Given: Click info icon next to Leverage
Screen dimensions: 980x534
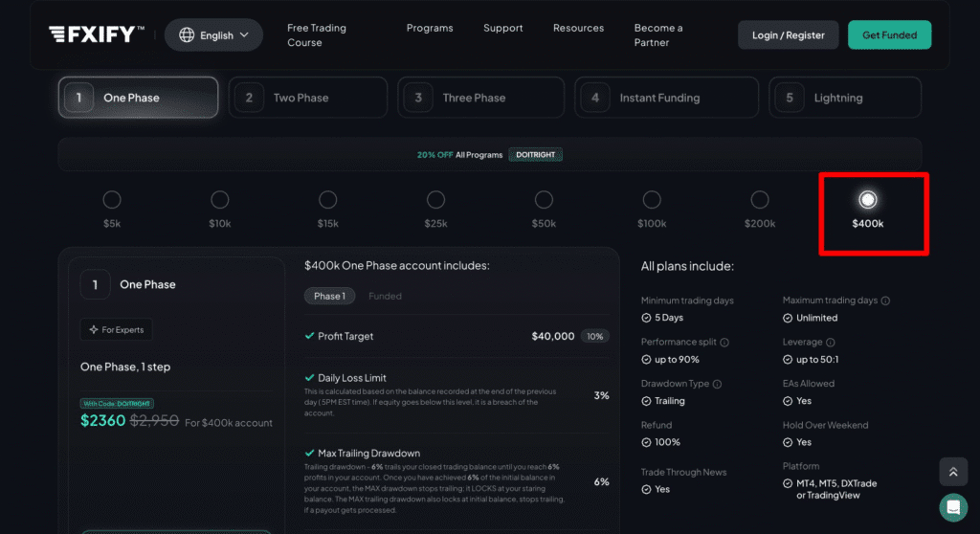Looking at the screenshot, I should point(831,343).
